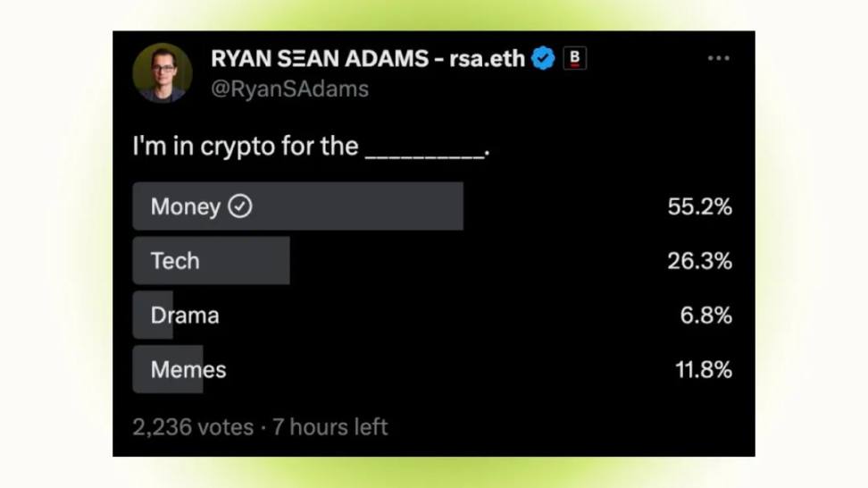The width and height of the screenshot is (868, 488).
Task: Select the Money poll option
Action: coord(185,206)
